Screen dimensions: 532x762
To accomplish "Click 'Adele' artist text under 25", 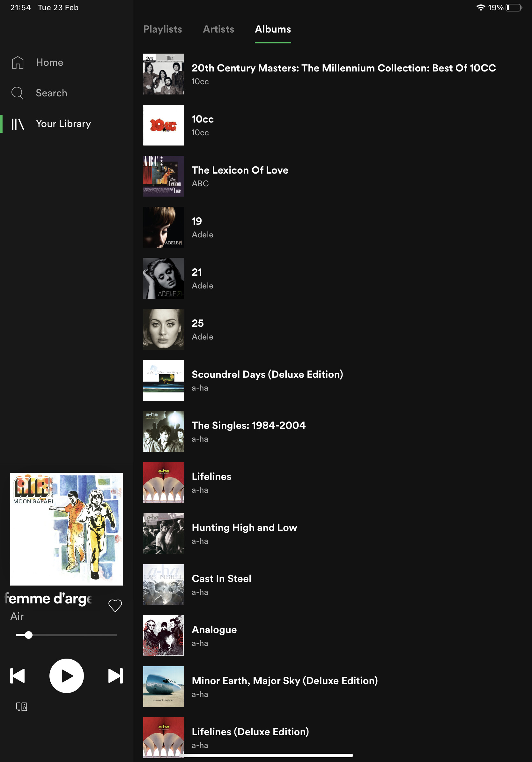I will tap(202, 337).
